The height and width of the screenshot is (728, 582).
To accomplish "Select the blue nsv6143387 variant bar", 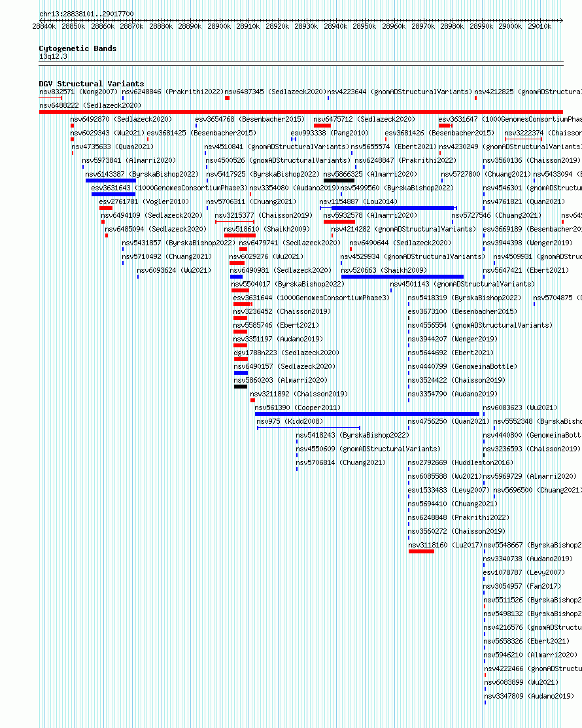I will [x=111, y=181].
